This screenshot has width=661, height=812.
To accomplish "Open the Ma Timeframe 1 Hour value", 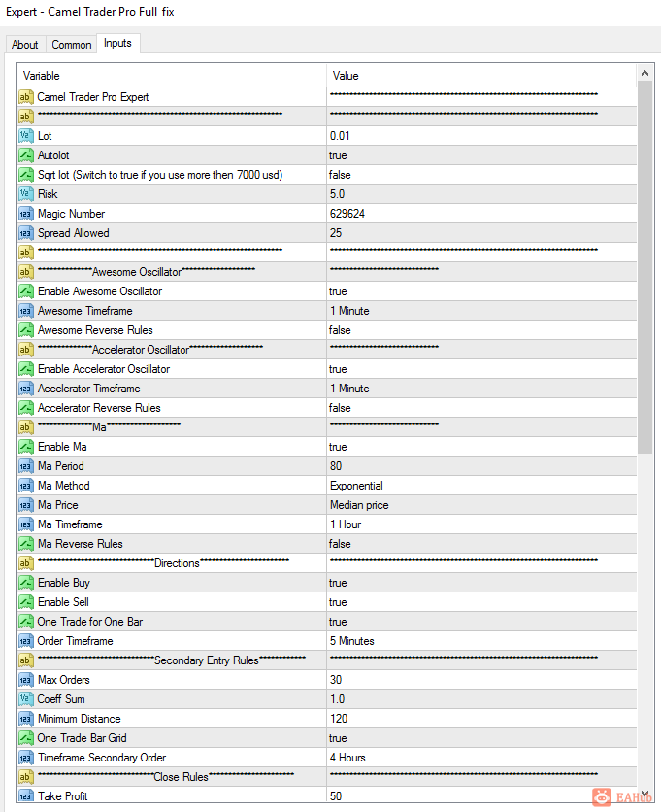I will pos(481,524).
